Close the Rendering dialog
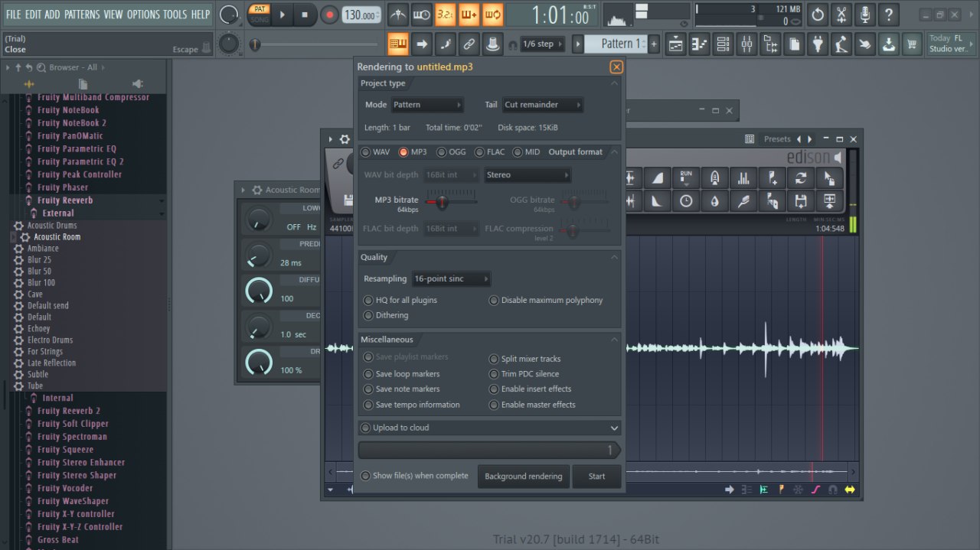The image size is (980, 550). [616, 67]
